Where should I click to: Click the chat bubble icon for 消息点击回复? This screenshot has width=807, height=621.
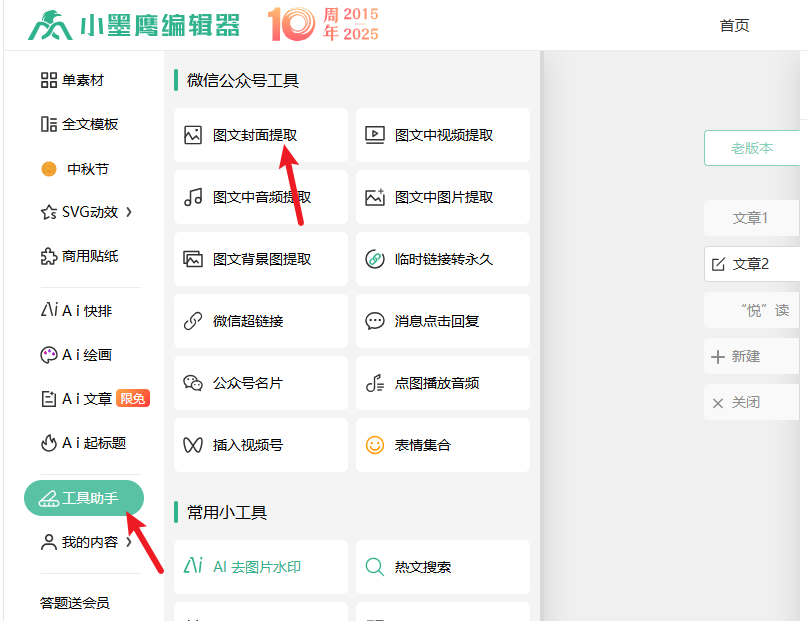pos(375,321)
